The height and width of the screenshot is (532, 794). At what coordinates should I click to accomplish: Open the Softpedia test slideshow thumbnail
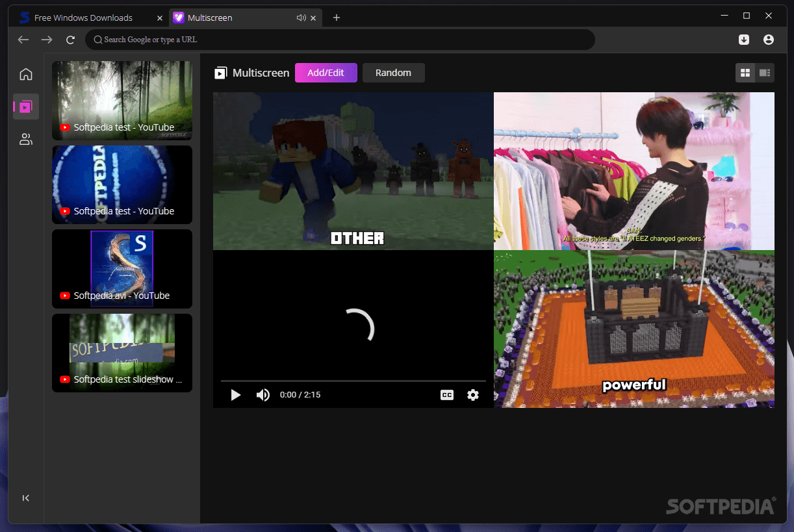[122, 353]
